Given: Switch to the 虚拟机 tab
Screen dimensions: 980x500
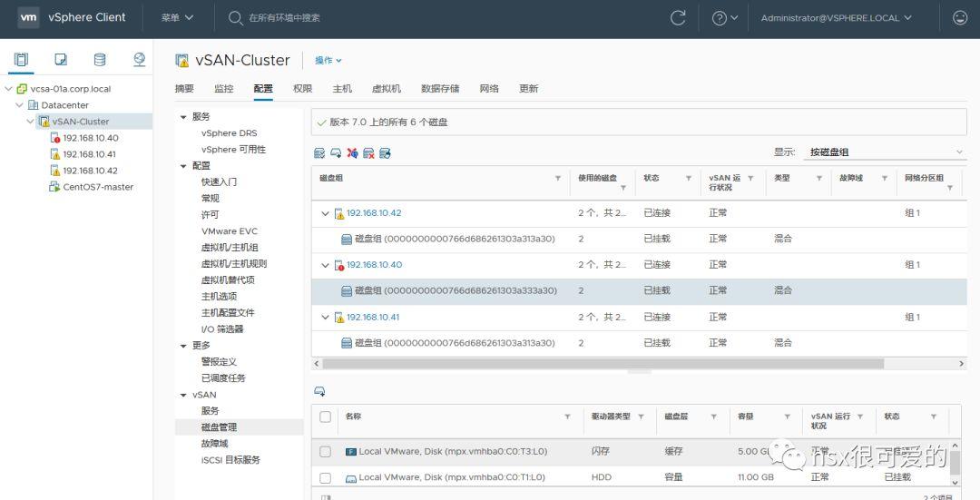Looking at the screenshot, I should click(x=387, y=89).
